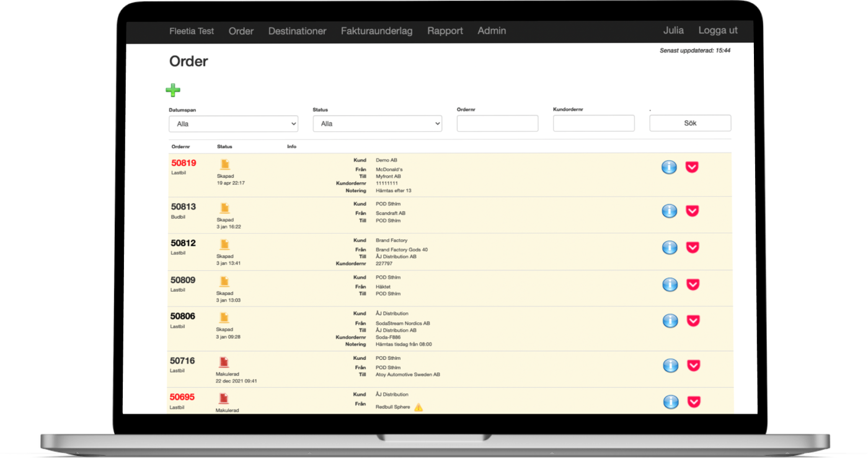Image resolution: width=868 pixels, height=464 pixels.
Task: Click red arrow icon for order 50716
Action: pyautogui.click(x=694, y=366)
